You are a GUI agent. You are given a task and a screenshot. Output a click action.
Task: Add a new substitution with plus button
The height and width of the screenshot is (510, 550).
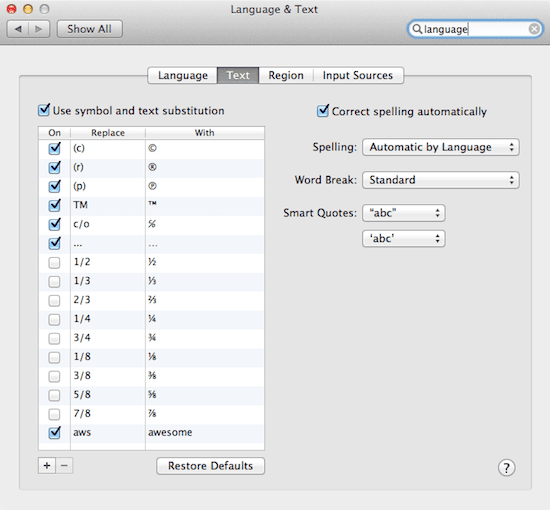pyautogui.click(x=47, y=465)
